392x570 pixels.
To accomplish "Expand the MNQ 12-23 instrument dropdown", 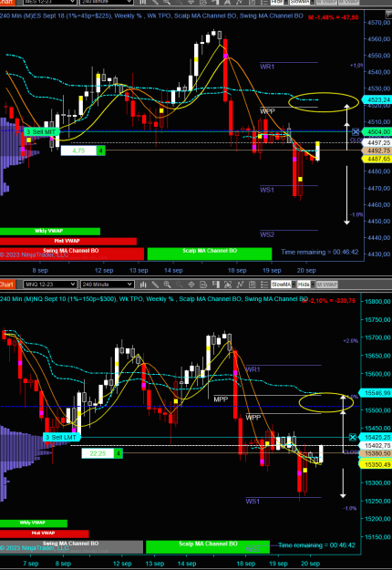I will point(50,285).
